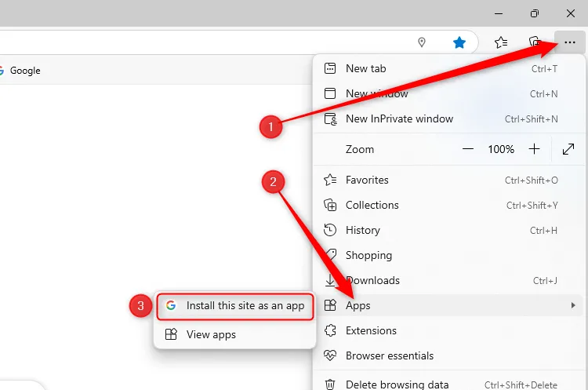The width and height of the screenshot is (588, 390).
Task: Open a New InPrivate window
Action: pyautogui.click(x=399, y=118)
